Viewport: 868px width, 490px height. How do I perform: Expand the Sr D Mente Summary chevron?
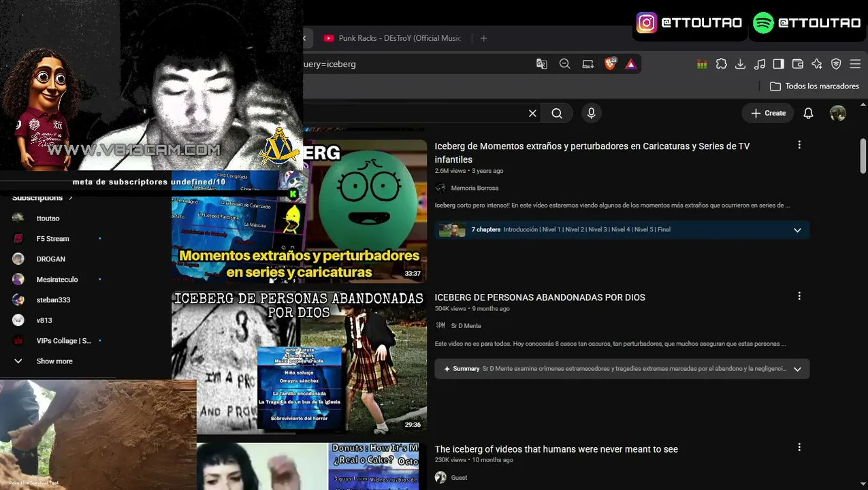[x=797, y=369]
